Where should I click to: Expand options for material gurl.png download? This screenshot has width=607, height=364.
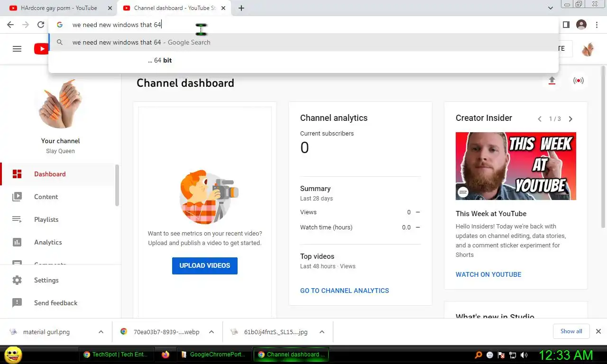coord(101,332)
